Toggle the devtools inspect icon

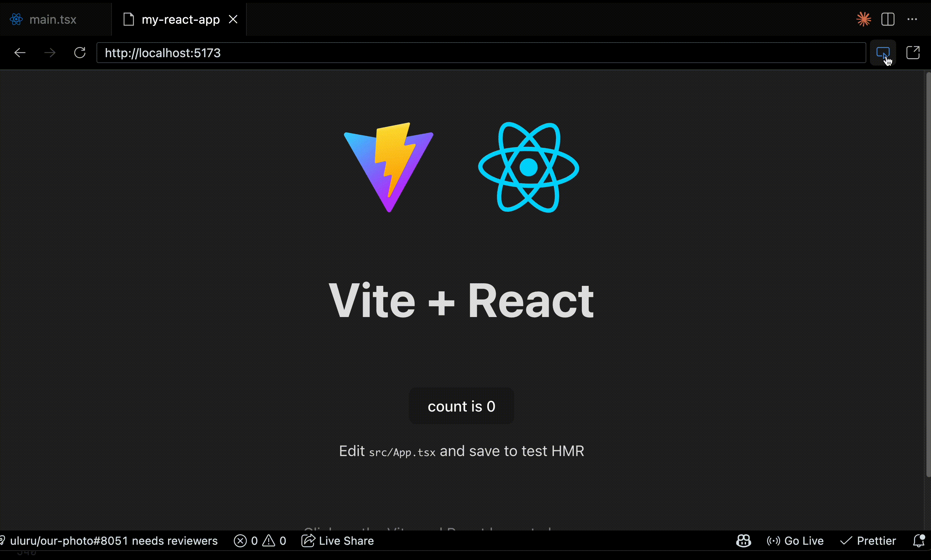pos(883,53)
